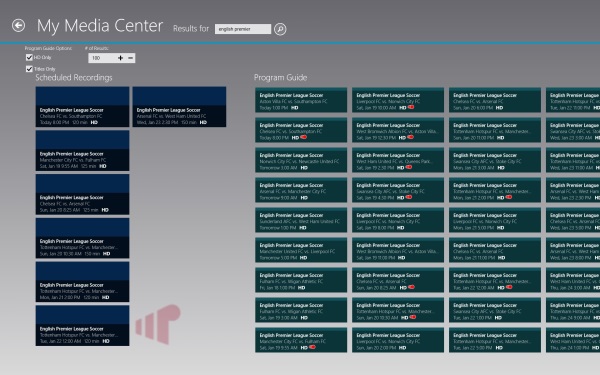Click HD badge on Aston Villa vs. Southampton tile
Screen dimensions: 600x375
295,108
